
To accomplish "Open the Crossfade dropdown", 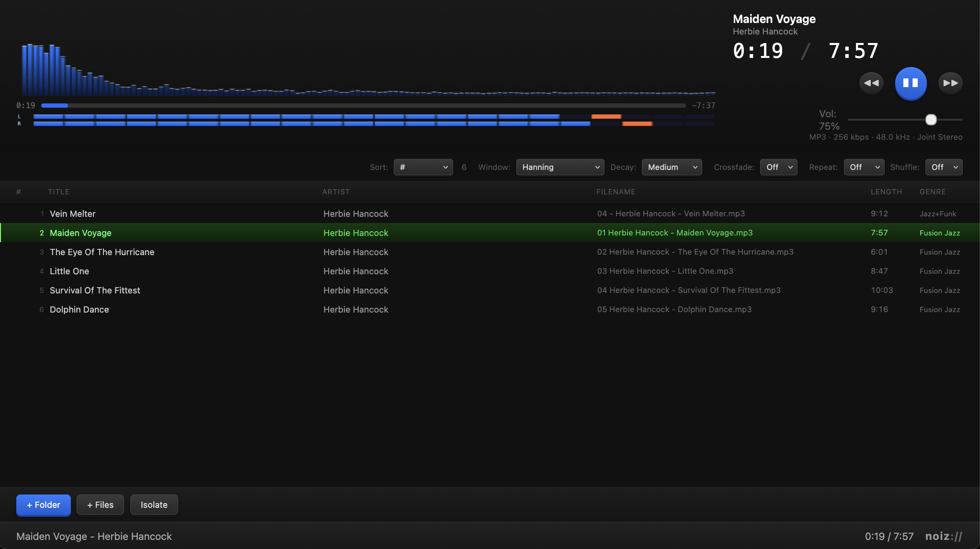I will pos(778,167).
